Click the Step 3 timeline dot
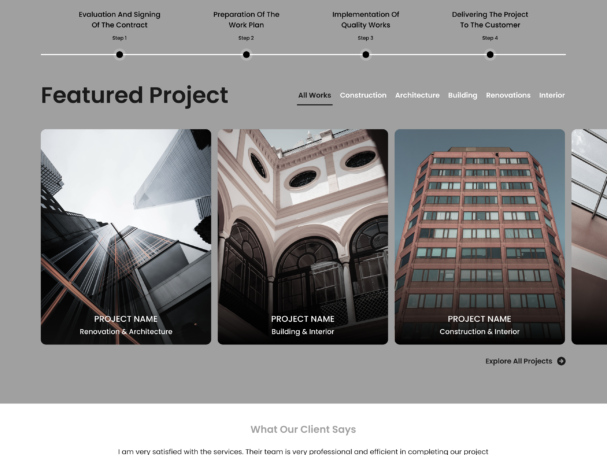The height and width of the screenshot is (455, 607). pos(365,55)
